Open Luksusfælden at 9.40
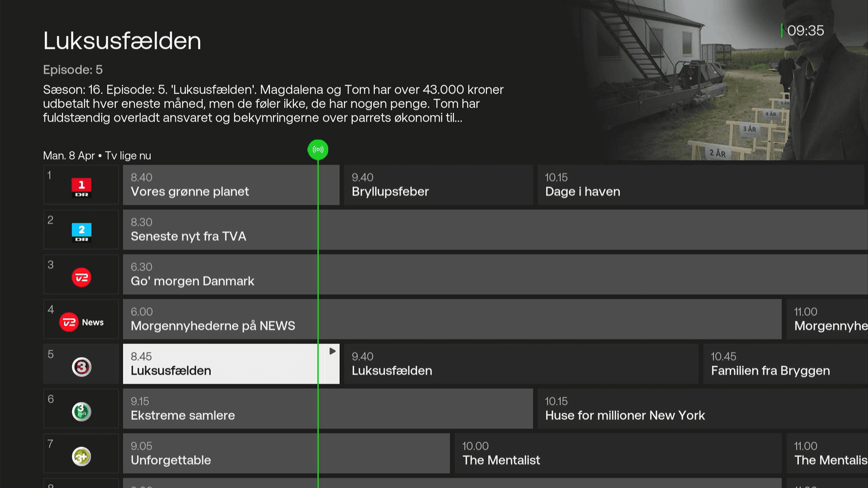Viewport: 868px width, 488px height. click(521, 364)
